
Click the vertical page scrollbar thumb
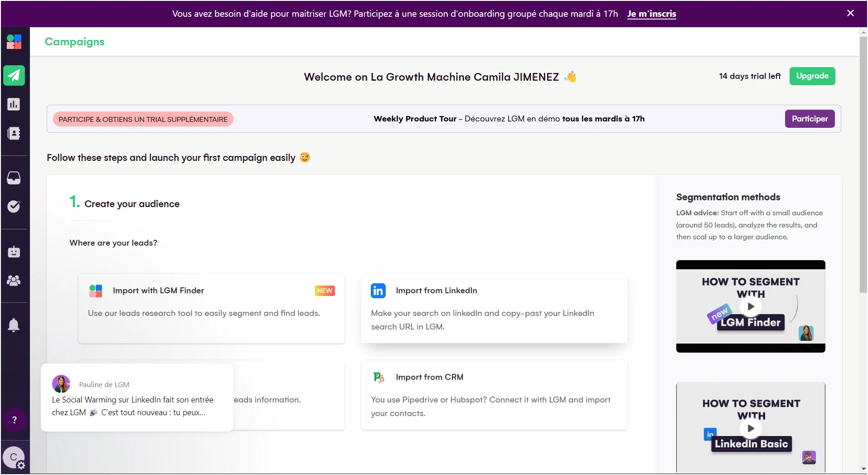coord(863,165)
